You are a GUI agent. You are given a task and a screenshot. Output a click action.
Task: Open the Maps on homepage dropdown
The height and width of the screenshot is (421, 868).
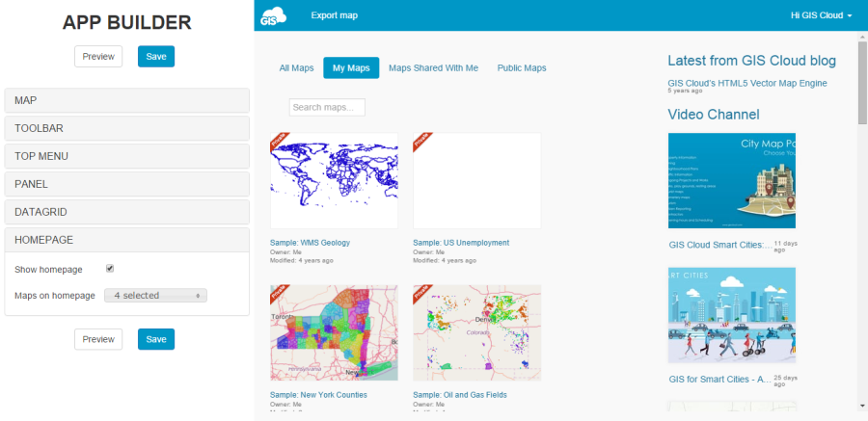coord(155,296)
